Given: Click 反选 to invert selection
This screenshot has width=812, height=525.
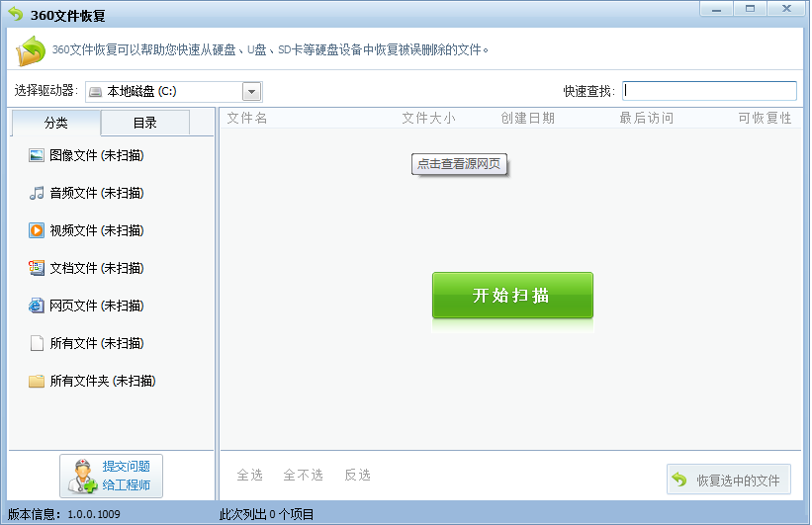Looking at the screenshot, I should click(x=357, y=475).
